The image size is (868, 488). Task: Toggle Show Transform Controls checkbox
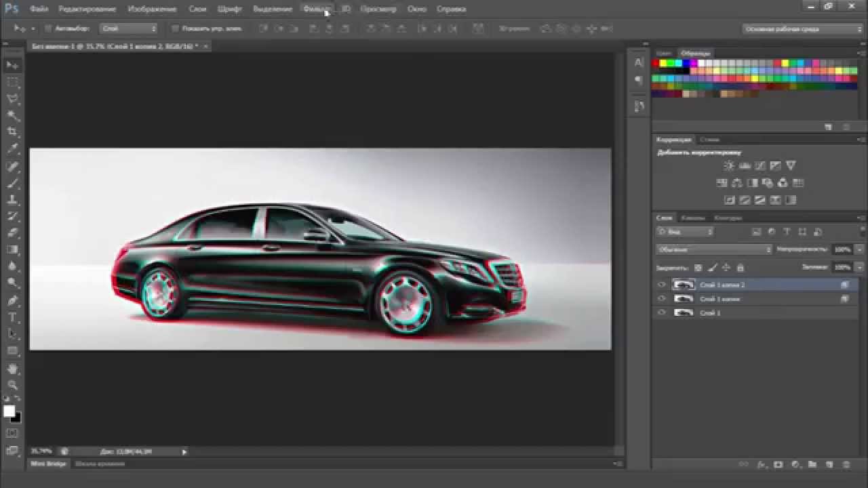tap(175, 29)
